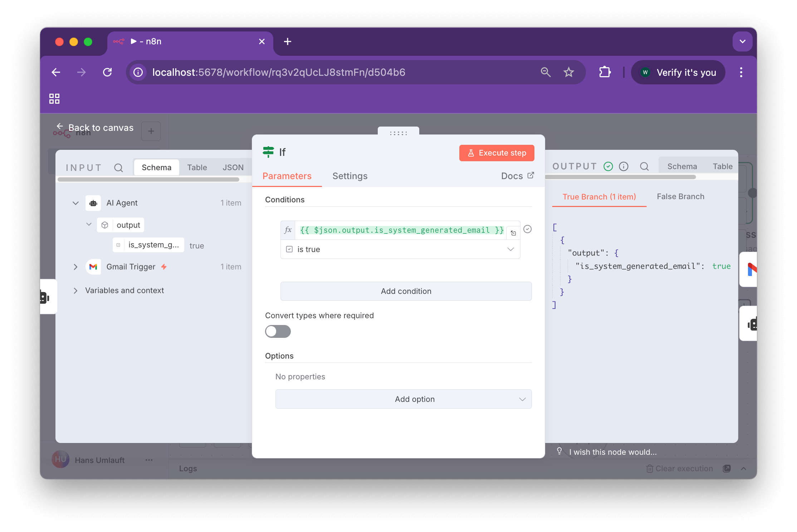Click the input panel search icon
Viewport: 797px width, 532px height.
tap(118, 168)
